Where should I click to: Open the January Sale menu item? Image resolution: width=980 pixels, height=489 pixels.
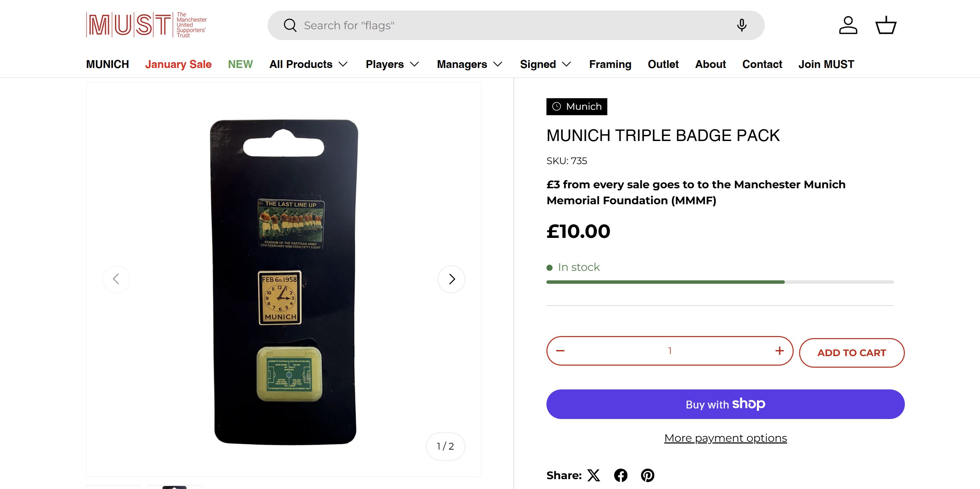coord(178,64)
